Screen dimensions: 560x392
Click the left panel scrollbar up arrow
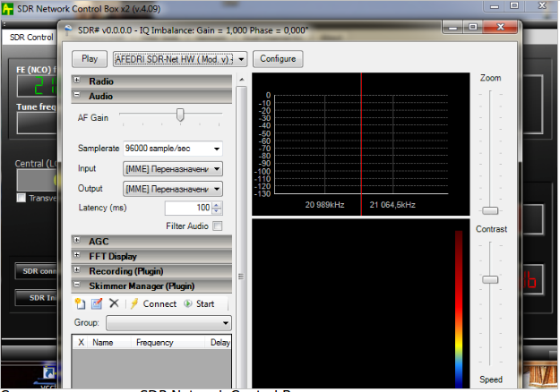[242, 80]
